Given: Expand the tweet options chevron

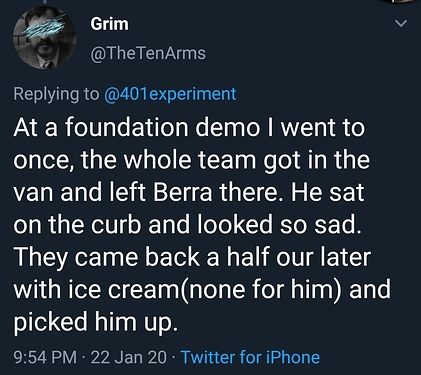Looking at the screenshot, I should click(x=401, y=23).
